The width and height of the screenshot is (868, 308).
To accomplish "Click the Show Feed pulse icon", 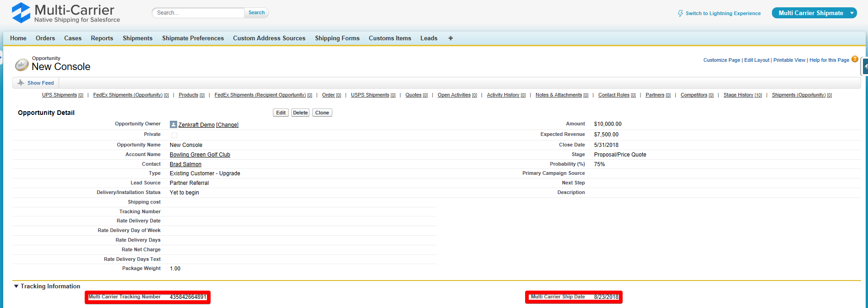I will pyautogui.click(x=21, y=83).
